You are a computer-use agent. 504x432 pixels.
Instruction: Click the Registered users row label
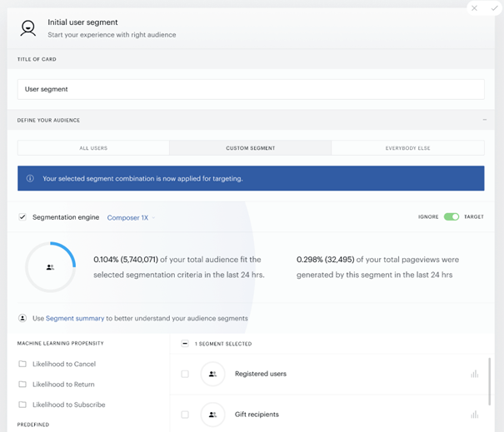tap(261, 374)
